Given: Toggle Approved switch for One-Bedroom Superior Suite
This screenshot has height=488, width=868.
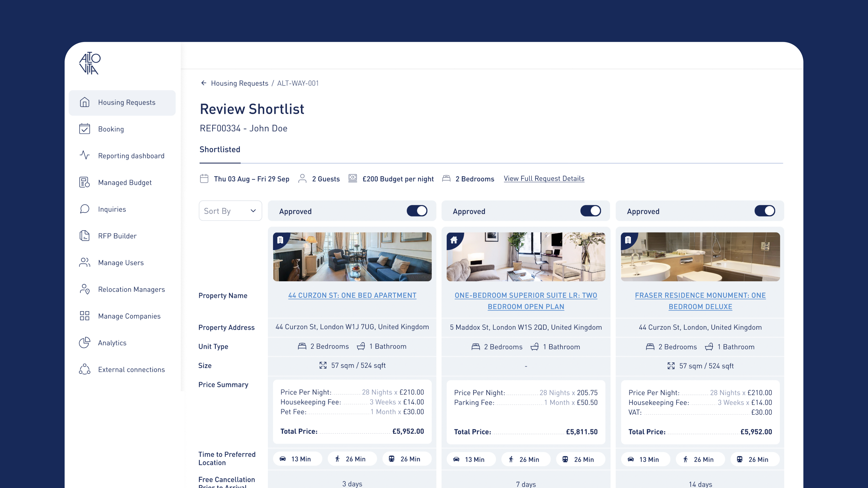Looking at the screenshot, I should click(590, 211).
